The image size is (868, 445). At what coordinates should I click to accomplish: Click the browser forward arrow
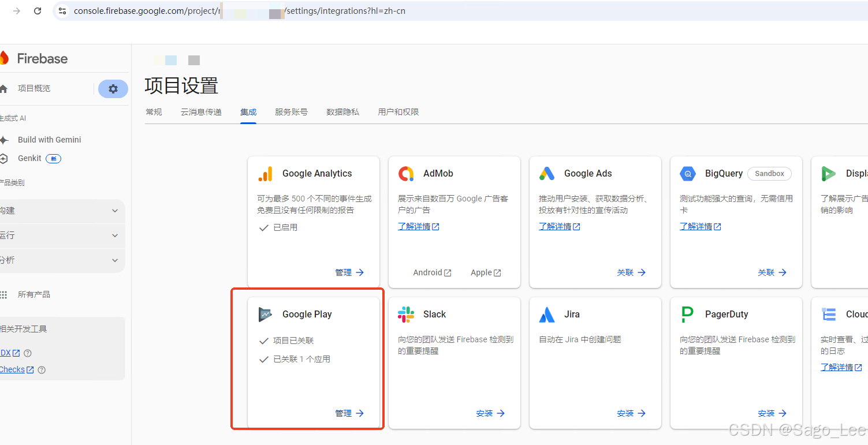pyautogui.click(x=16, y=11)
